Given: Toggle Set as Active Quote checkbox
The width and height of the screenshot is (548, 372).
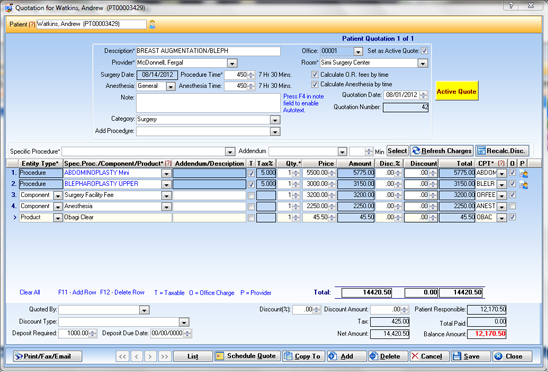Looking at the screenshot, I should pos(424,51).
